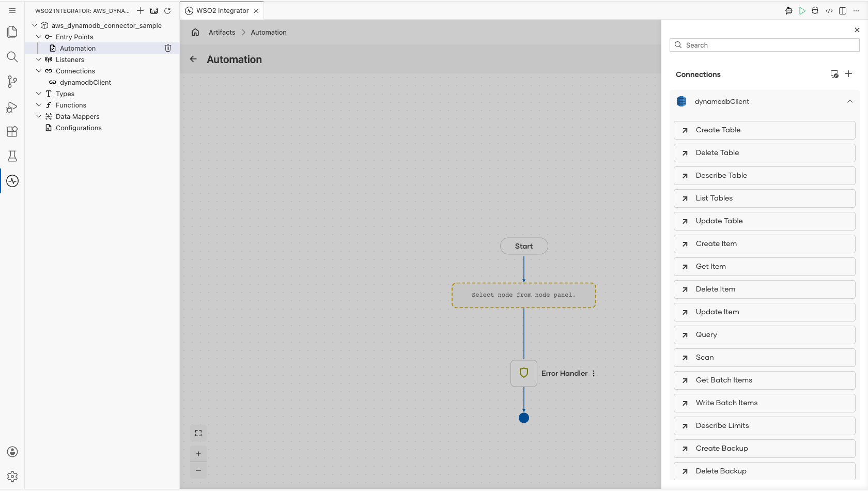Viewport: 868px width, 491px height.
Task: Select dynamodbClient in the project tree
Action: click(x=85, y=82)
